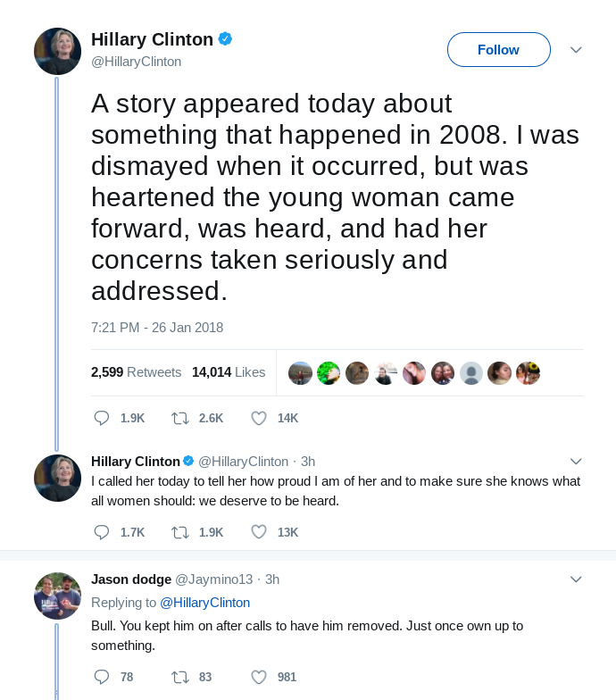Retweet Jason dodge's reply
The height and width of the screenshot is (700, 616).
(180, 677)
